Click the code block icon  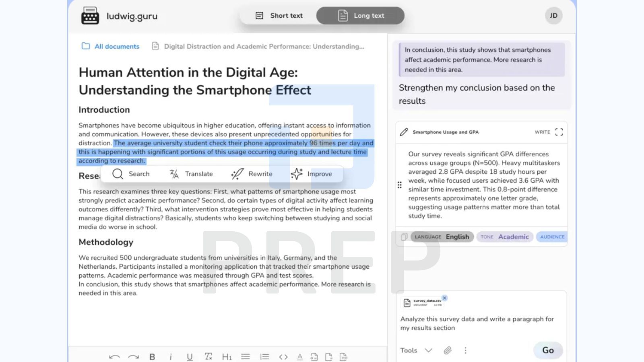pyautogui.click(x=283, y=357)
